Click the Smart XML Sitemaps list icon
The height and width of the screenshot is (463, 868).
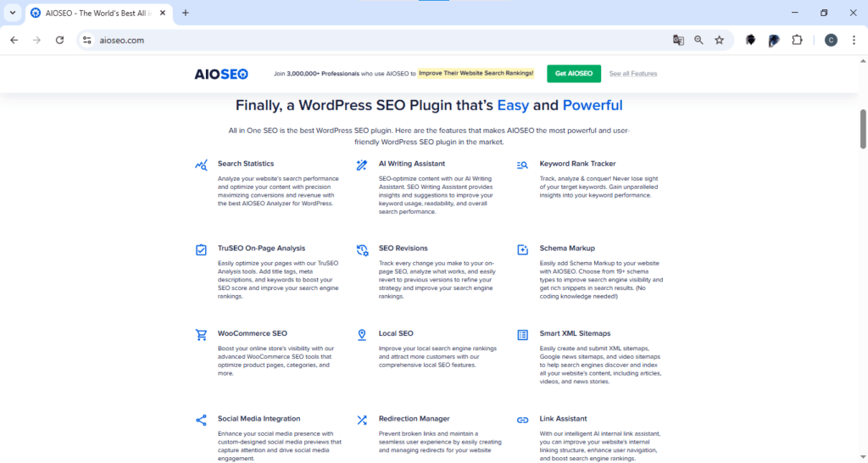click(x=522, y=335)
